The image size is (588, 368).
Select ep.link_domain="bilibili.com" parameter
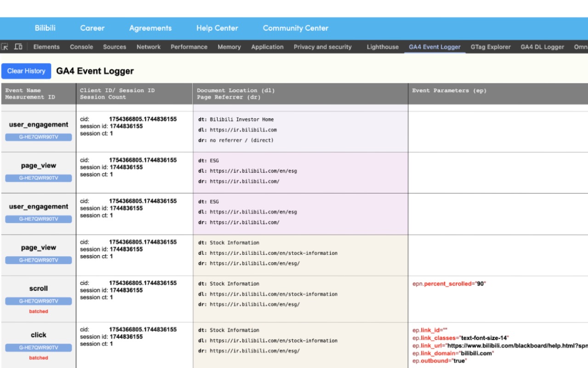pos(453,353)
